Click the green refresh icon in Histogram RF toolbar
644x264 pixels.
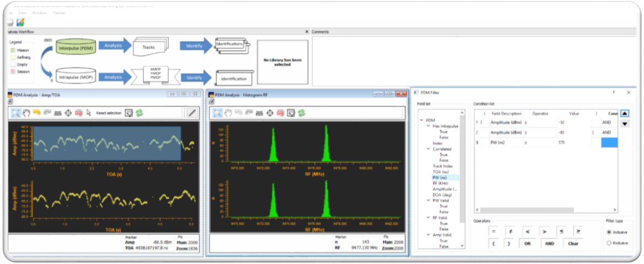point(301,113)
